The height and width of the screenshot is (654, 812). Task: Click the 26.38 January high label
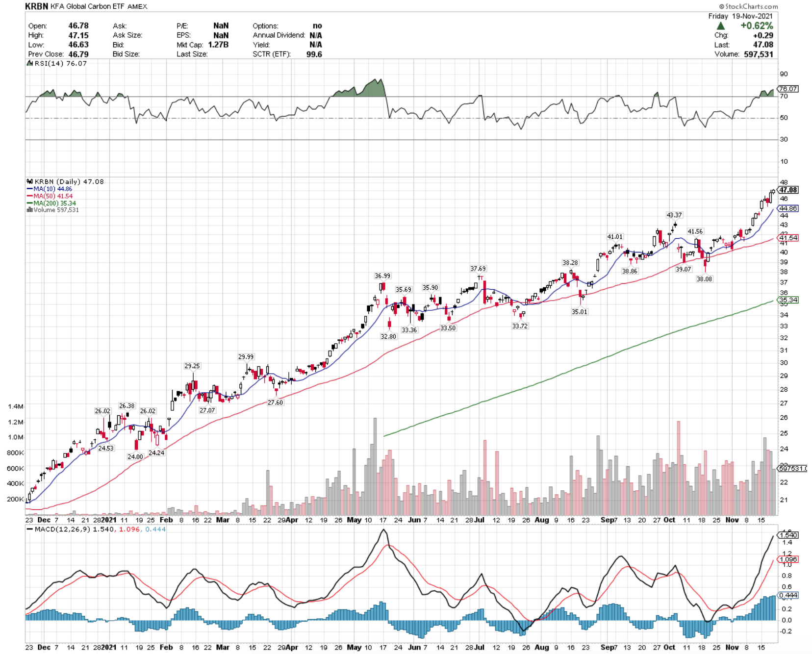click(x=127, y=406)
